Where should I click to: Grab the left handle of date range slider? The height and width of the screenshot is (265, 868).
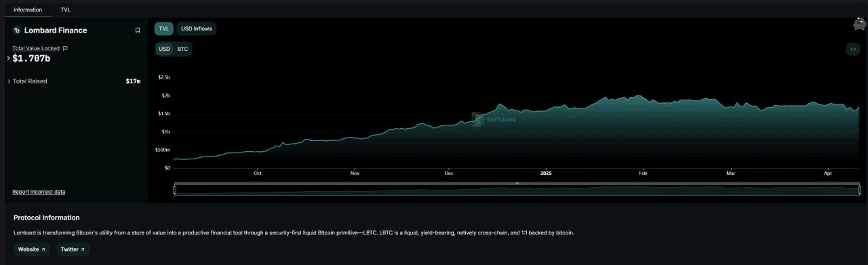(175, 190)
